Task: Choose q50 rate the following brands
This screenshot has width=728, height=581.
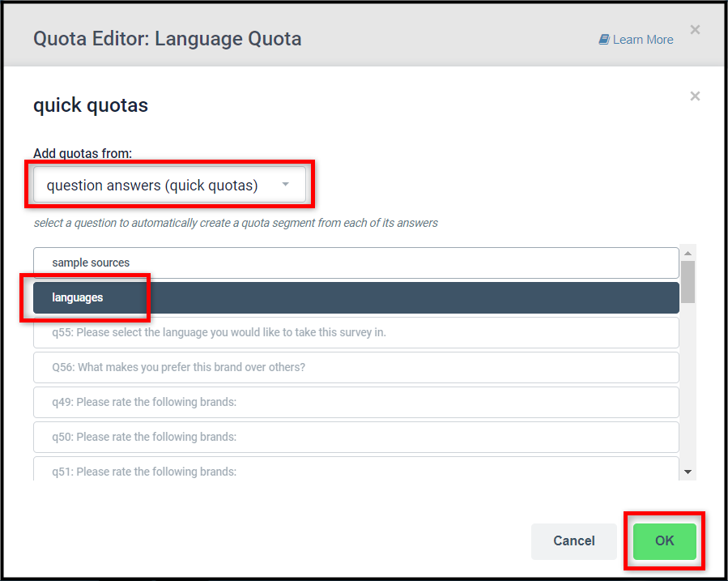Action: tap(356, 437)
